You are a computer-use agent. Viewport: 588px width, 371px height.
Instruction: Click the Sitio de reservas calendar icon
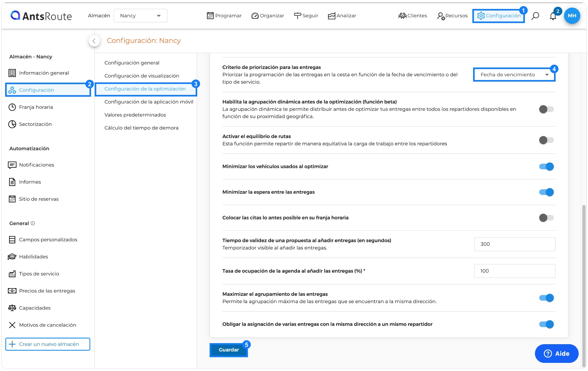pyautogui.click(x=12, y=199)
